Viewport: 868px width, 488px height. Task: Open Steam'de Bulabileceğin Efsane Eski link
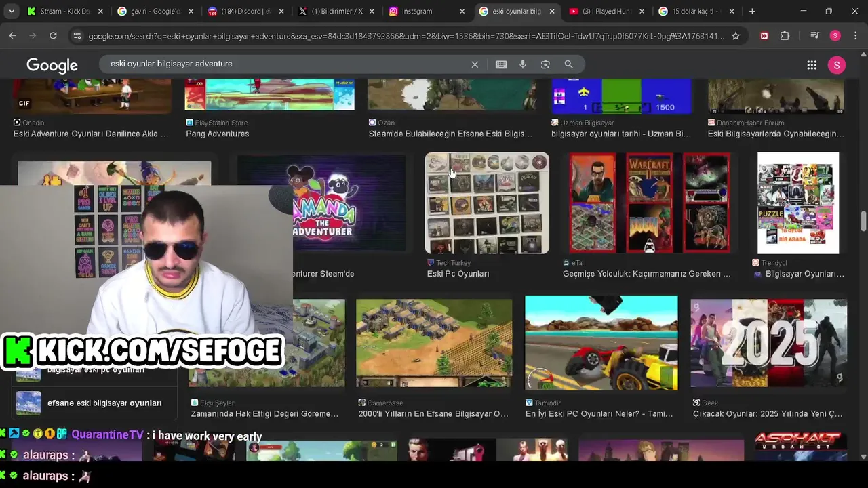[x=450, y=134]
